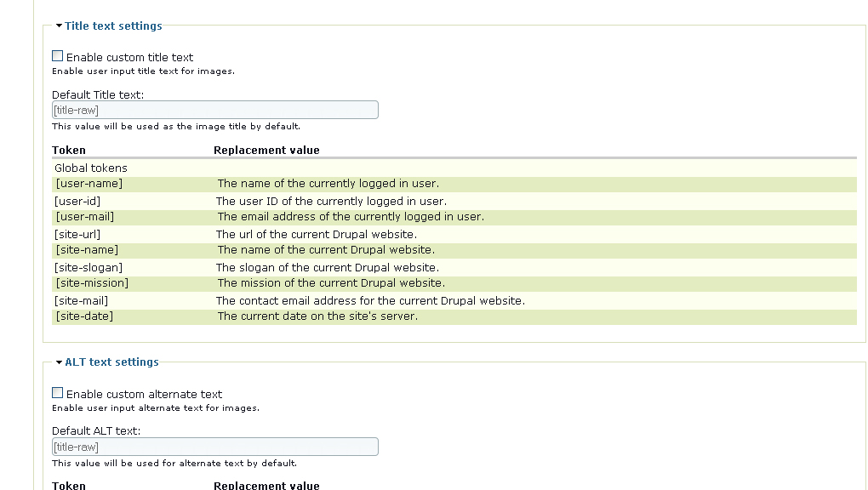Click the disclosure arrow beside ALT text settings
Viewport: 868px width, 490px height.
(59, 362)
